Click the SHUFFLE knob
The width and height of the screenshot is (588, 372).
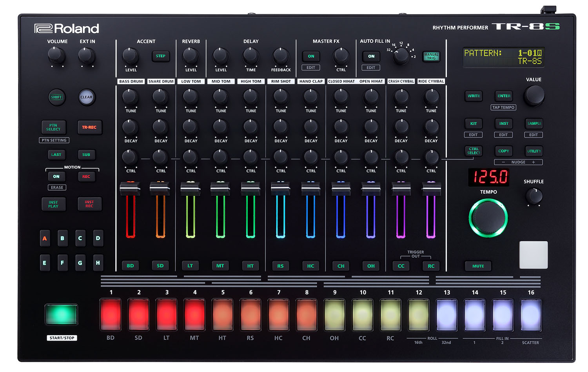pyautogui.click(x=534, y=196)
